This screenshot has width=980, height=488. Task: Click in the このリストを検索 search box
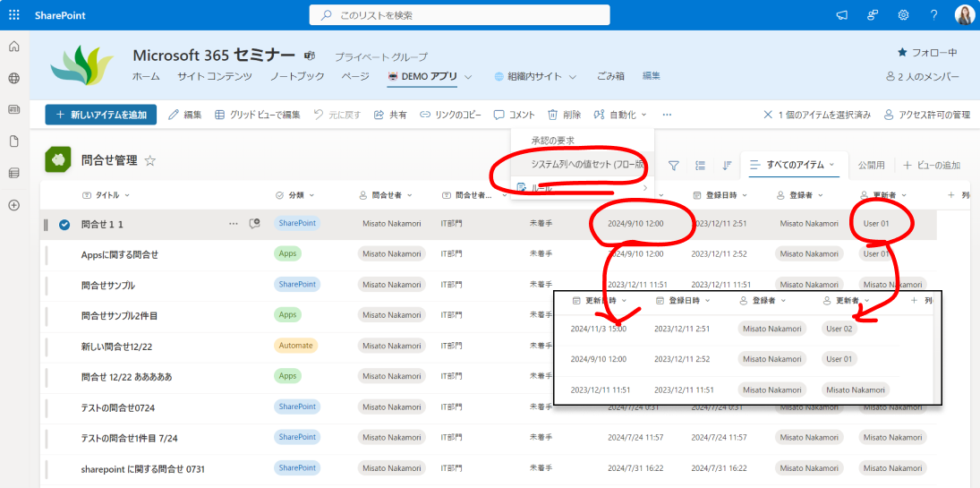click(x=459, y=15)
